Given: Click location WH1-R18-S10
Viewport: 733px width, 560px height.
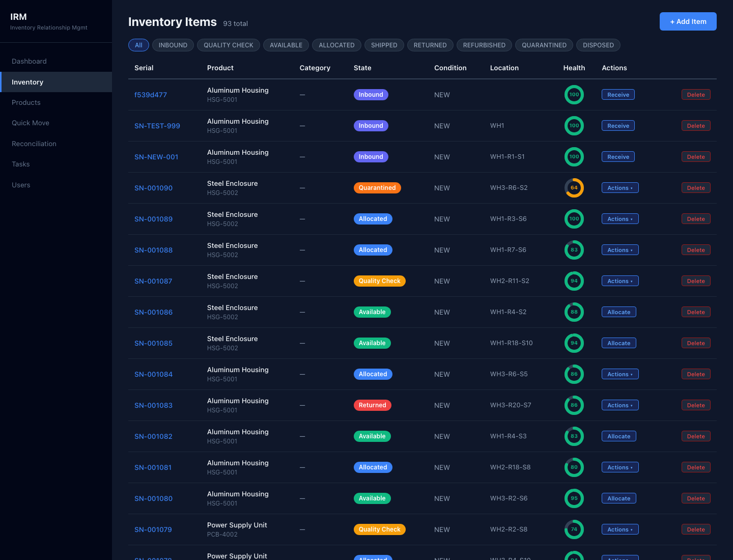Looking at the screenshot, I should tap(512, 343).
